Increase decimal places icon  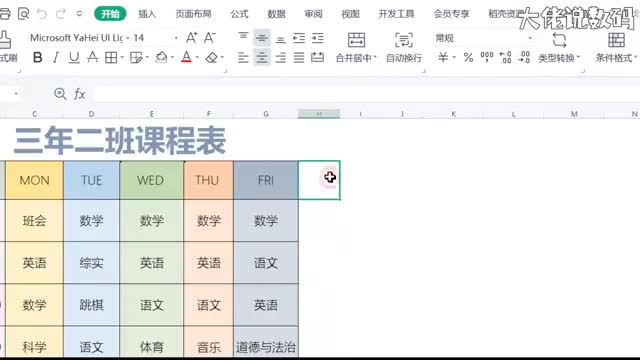click(x=506, y=58)
